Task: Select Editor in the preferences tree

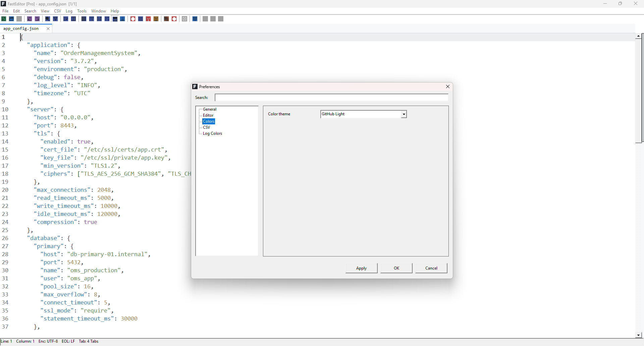Action: pyautogui.click(x=208, y=115)
